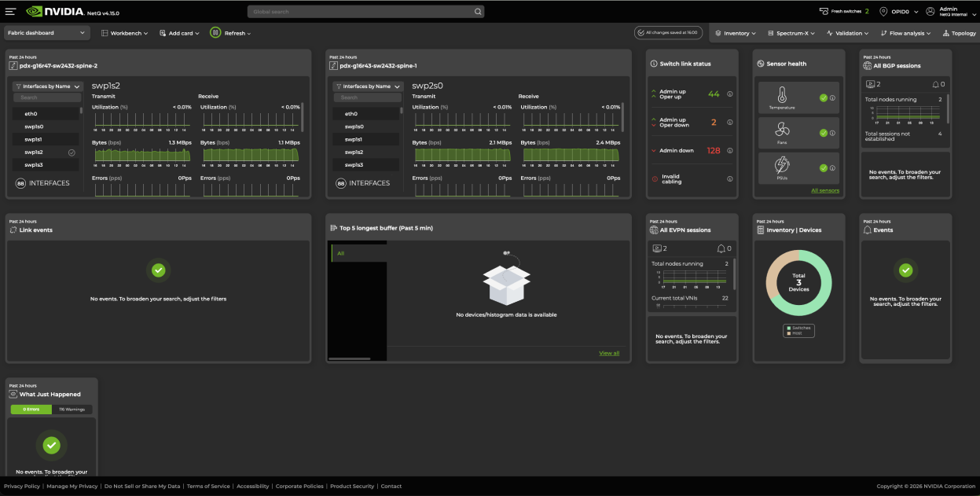This screenshot has width=980, height=496.
Task: Open spine-2 Interfaces by Name filter dropdown
Action: tap(47, 86)
